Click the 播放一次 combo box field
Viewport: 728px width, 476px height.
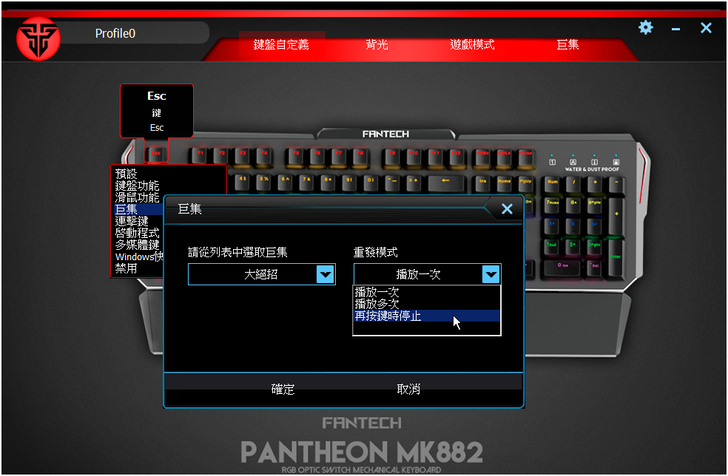[x=427, y=274]
